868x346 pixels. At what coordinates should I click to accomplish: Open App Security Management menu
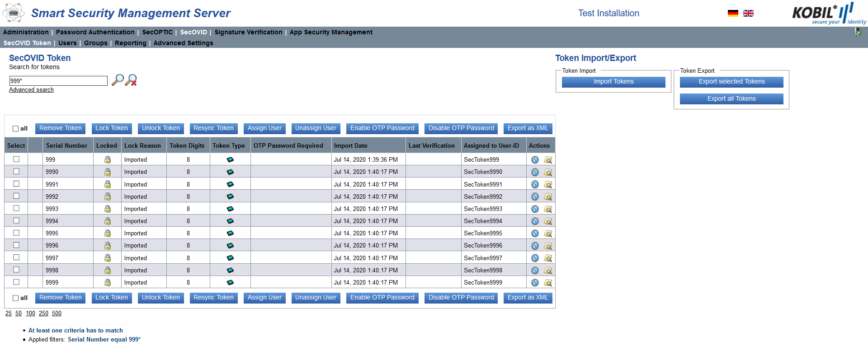coord(331,32)
